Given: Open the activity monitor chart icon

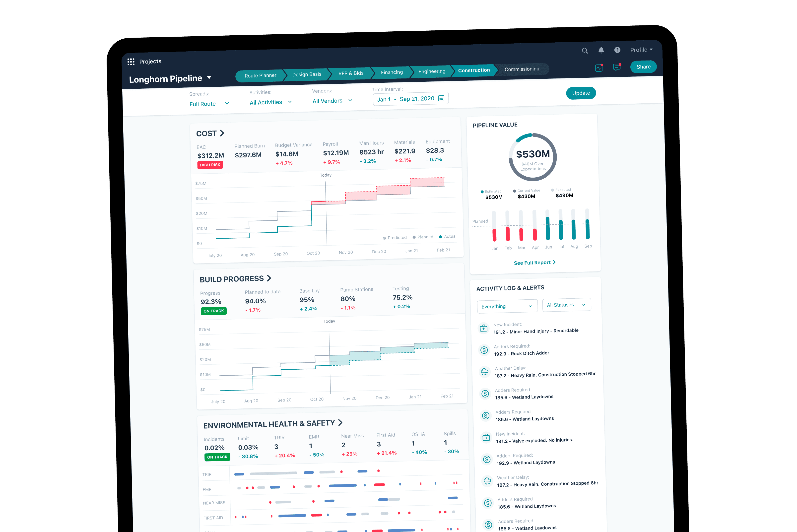Looking at the screenshot, I should (599, 68).
